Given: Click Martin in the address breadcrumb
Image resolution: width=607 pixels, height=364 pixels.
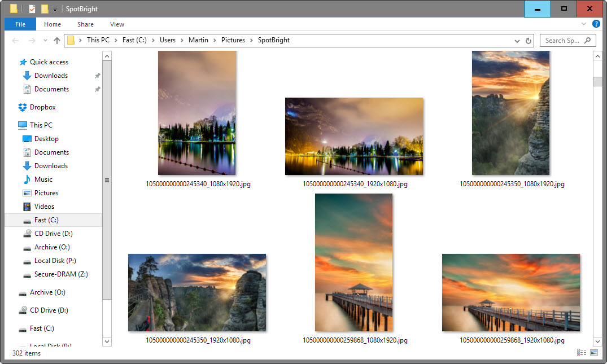Looking at the screenshot, I should (x=198, y=40).
